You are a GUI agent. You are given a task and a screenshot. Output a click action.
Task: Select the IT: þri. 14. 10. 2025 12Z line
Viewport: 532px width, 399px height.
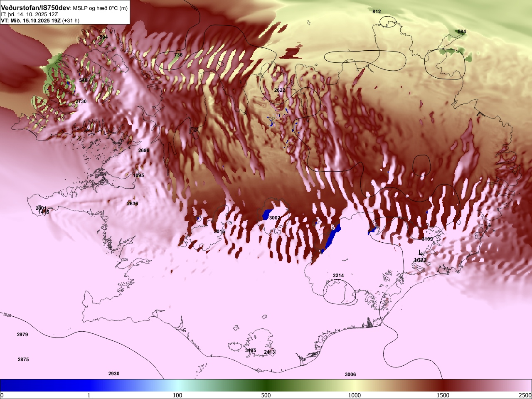[x=29, y=14]
